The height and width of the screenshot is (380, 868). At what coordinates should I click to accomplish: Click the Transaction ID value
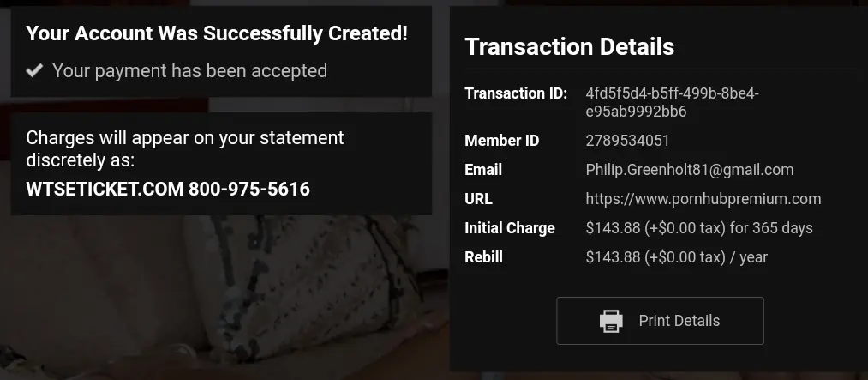point(672,102)
